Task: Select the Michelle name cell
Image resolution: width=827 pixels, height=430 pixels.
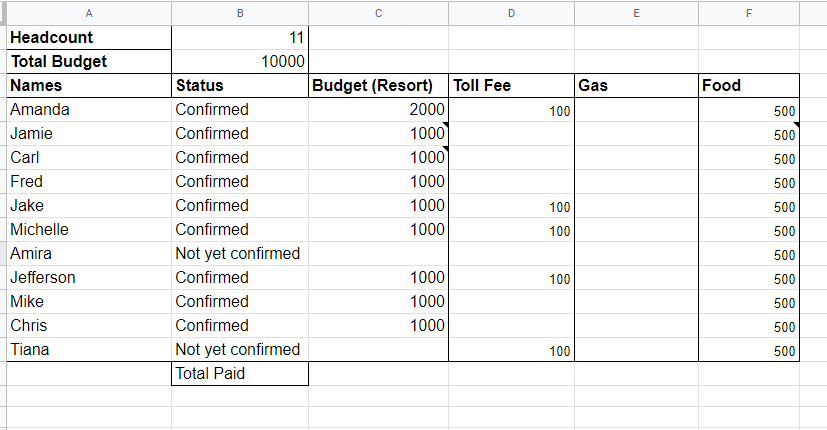Action: click(x=89, y=230)
